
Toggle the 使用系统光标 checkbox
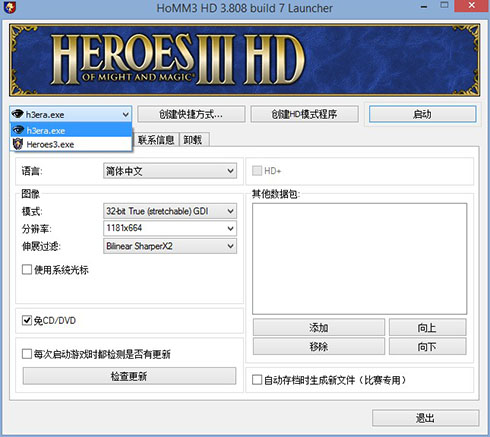[x=27, y=269]
